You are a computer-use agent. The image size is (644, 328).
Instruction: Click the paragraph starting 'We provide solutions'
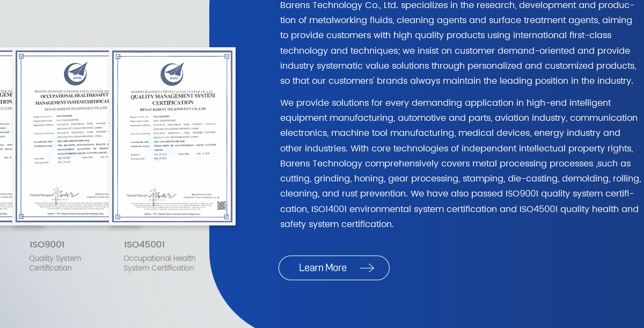[460, 163]
